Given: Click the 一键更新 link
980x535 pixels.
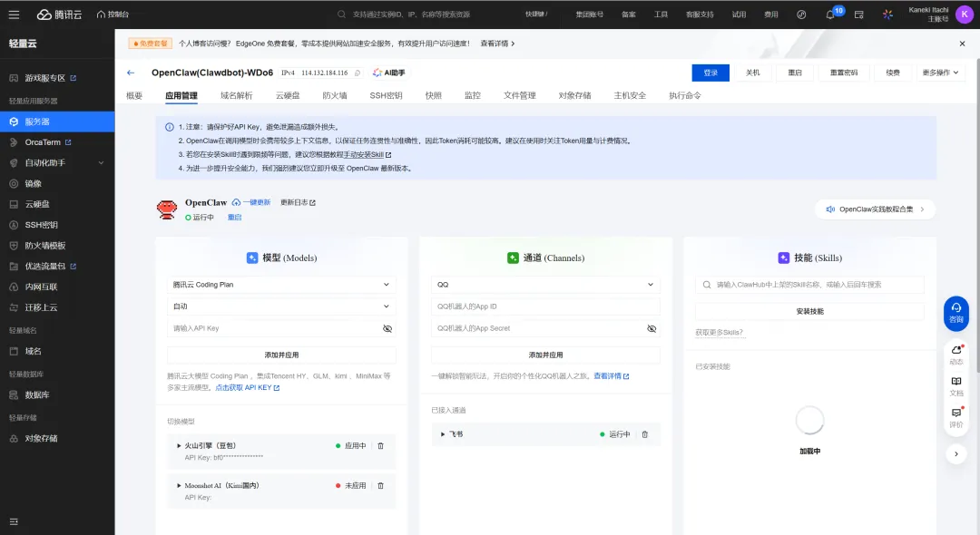Looking at the screenshot, I should (x=251, y=202).
